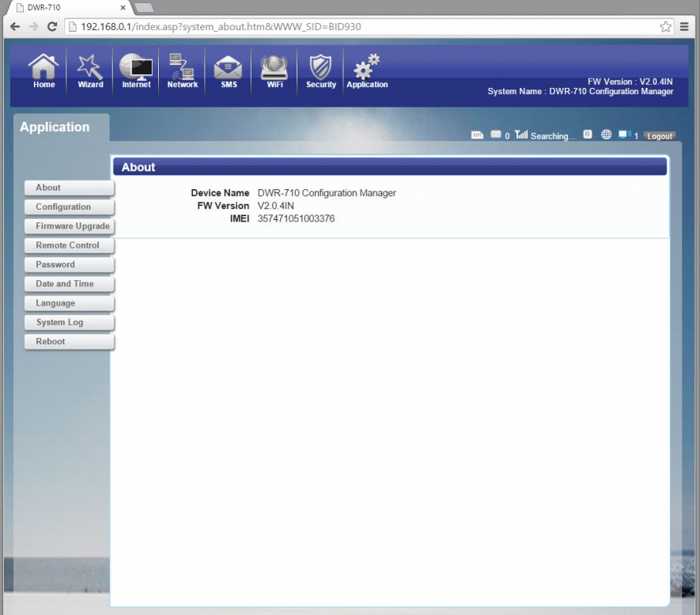
Task: Click the roaming R status icon
Action: coord(588,134)
